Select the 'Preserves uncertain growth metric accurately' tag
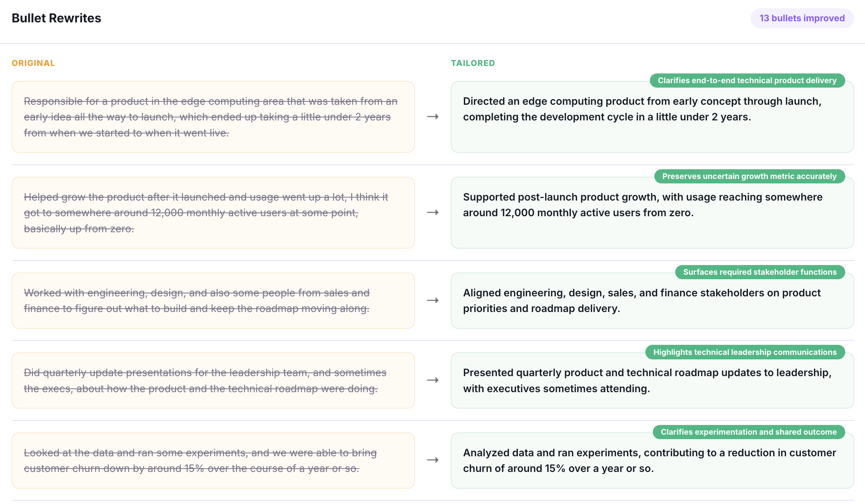865x504 pixels. pos(749,176)
